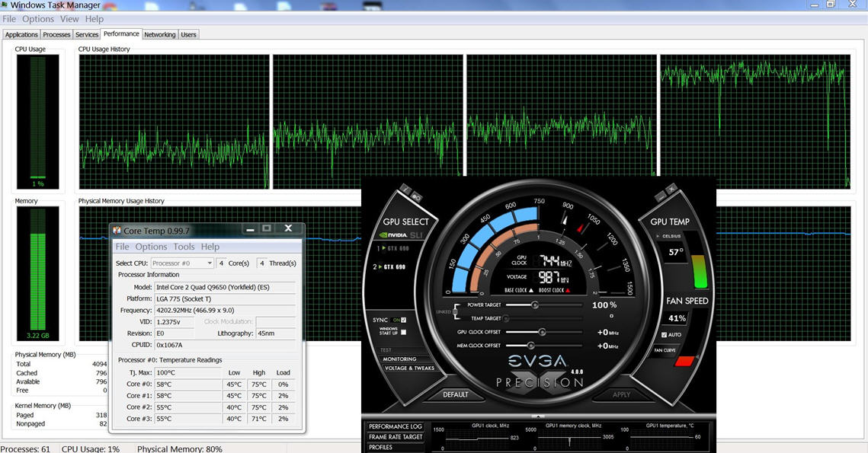868x453 pixels.
Task: Click the Core #0 temperature 58°C cell
Action: [187, 384]
